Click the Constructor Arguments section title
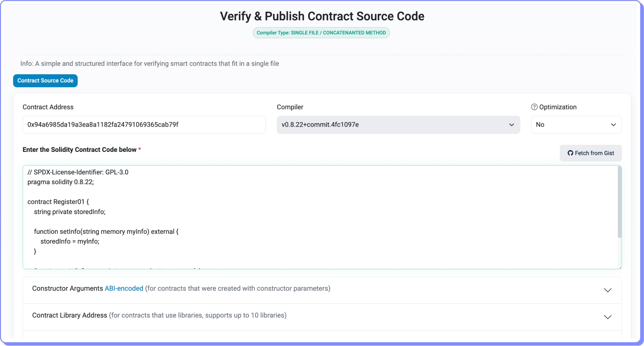The image size is (644, 346). pyautogui.click(x=67, y=289)
